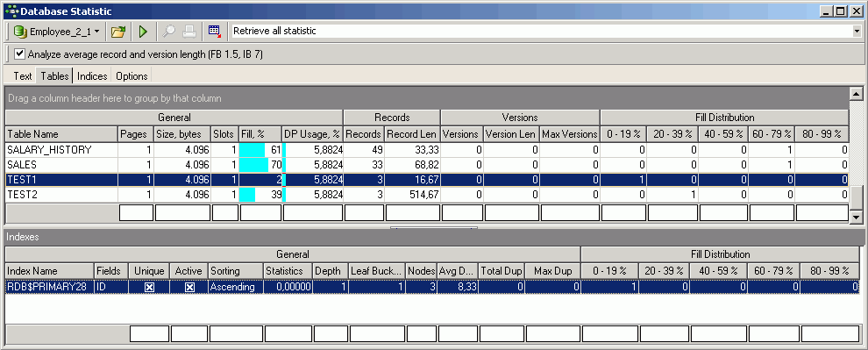Click the Total Dup column header

(502, 271)
